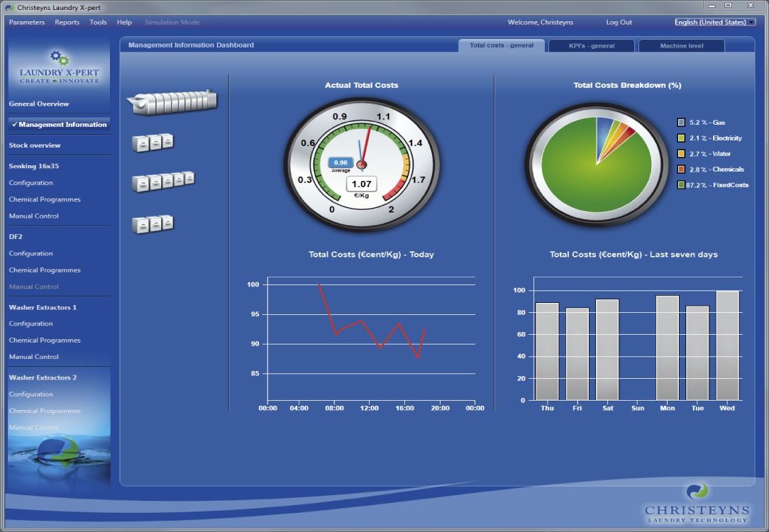
Task: Select Washer Extractors 2 heading
Action: 43,377
